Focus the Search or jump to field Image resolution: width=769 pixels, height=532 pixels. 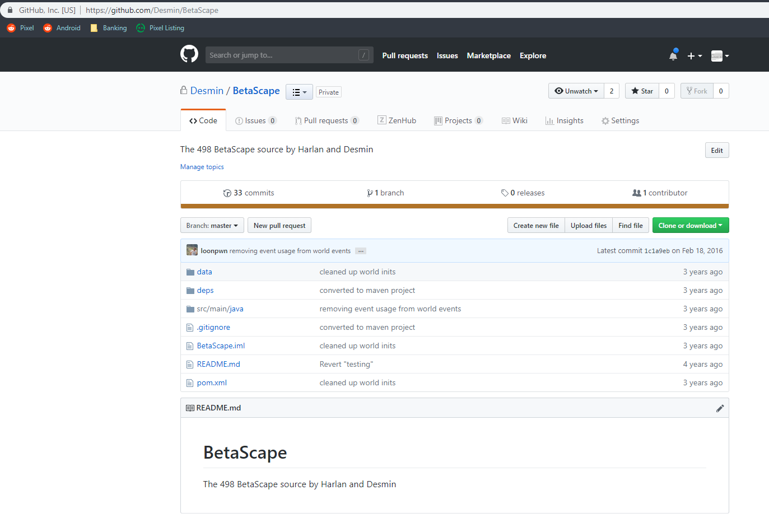(290, 55)
